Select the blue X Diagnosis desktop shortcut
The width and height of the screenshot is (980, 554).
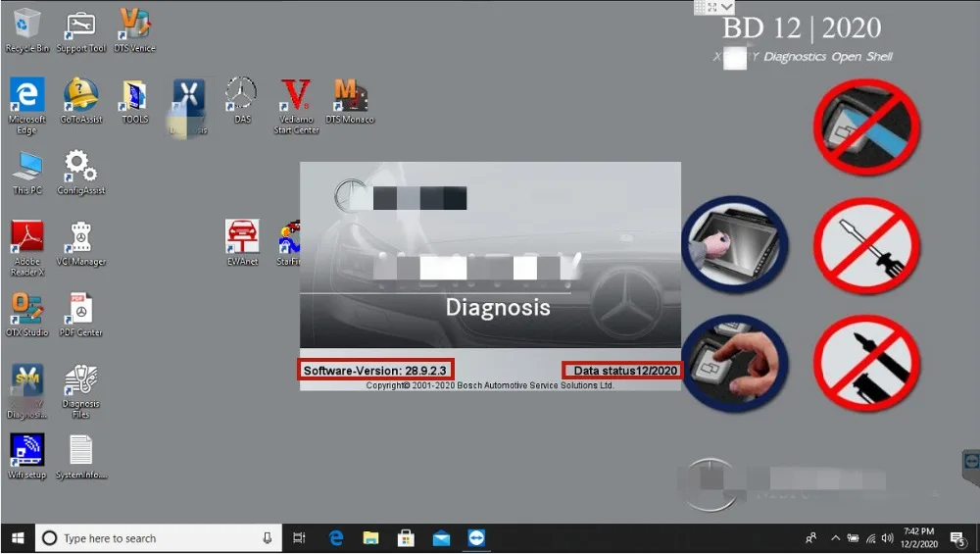click(x=188, y=105)
